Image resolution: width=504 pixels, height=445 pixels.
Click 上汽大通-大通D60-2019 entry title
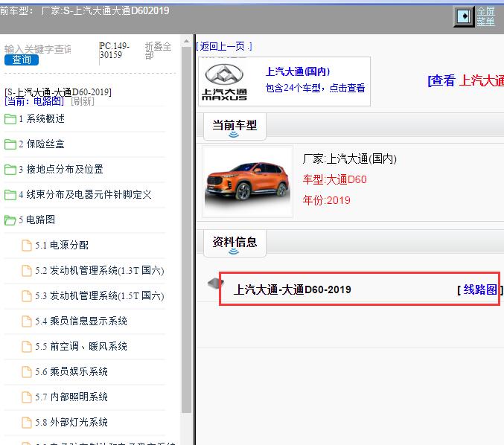(x=292, y=289)
